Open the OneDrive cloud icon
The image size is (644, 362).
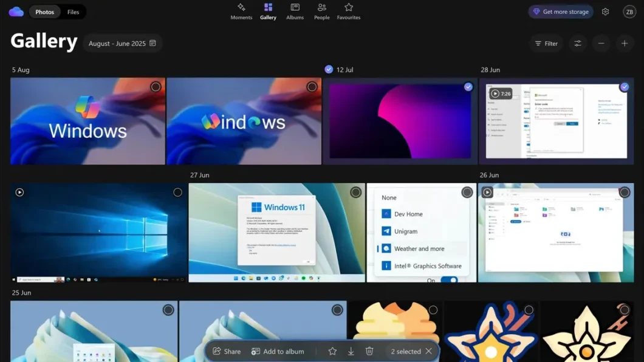15,11
